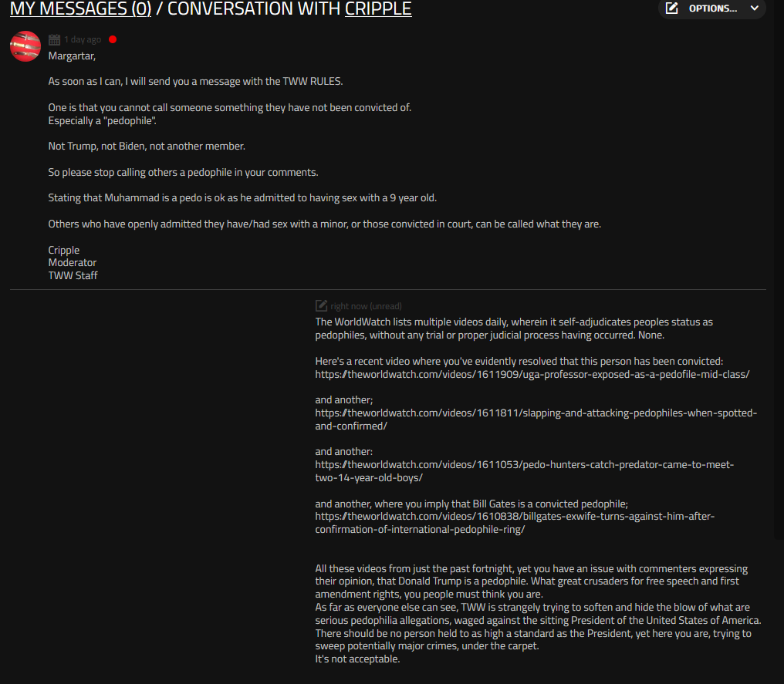The height and width of the screenshot is (684, 784).
Task: Expand the Options dropdown chevron
Action: pos(755,8)
